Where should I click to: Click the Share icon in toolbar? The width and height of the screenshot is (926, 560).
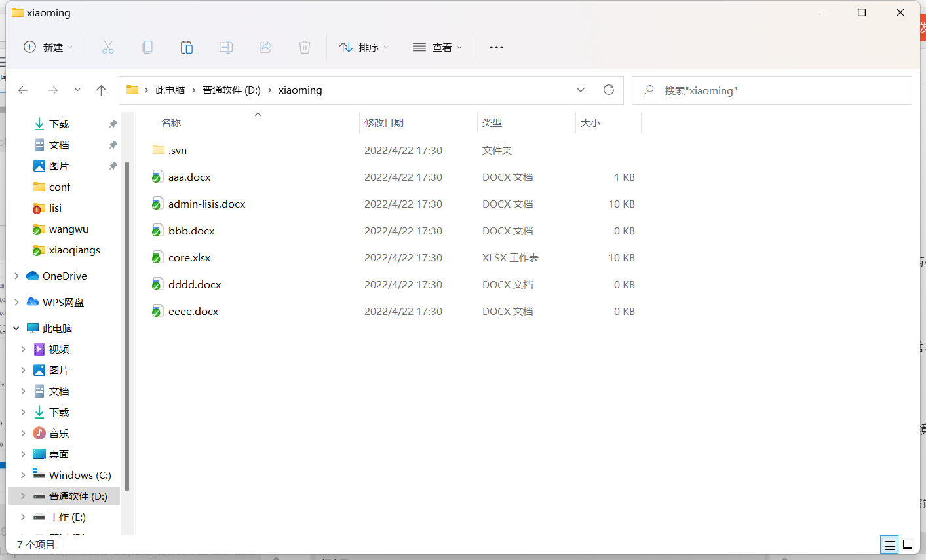(x=265, y=47)
